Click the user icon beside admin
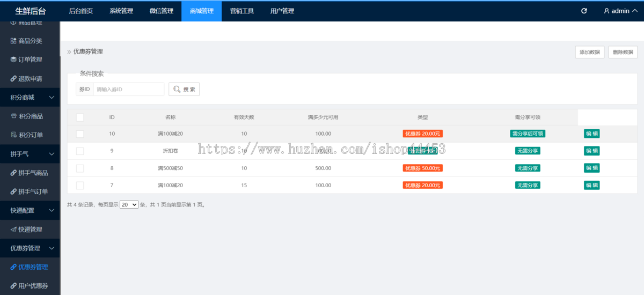The width and height of the screenshot is (644, 295). (606, 11)
